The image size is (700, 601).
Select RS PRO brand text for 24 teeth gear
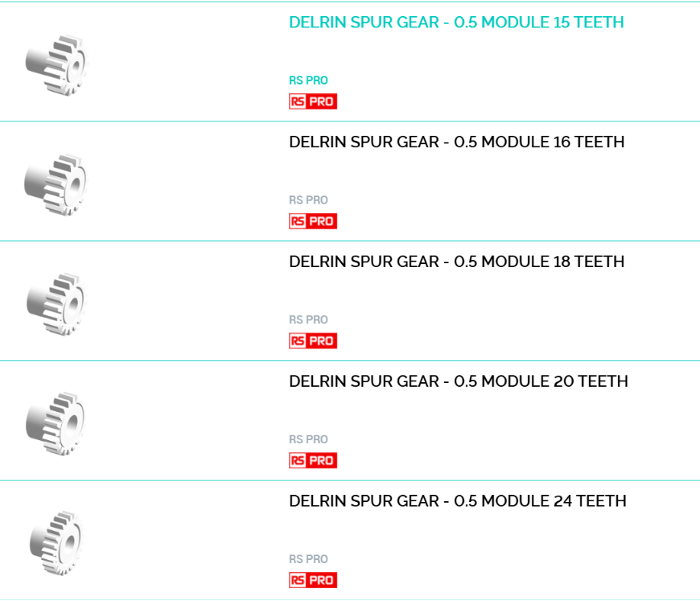point(308,559)
